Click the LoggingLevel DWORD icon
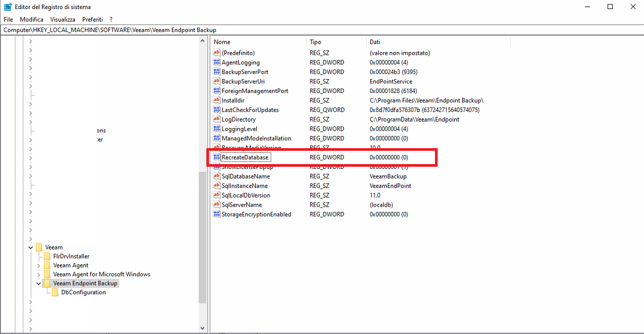 [216, 129]
